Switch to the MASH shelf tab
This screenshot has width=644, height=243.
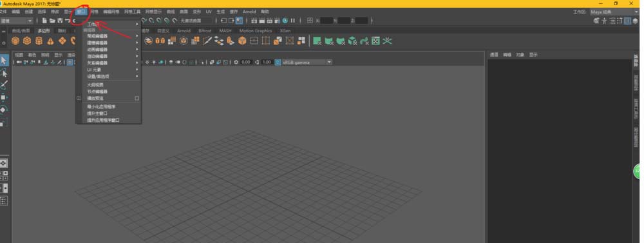225,31
